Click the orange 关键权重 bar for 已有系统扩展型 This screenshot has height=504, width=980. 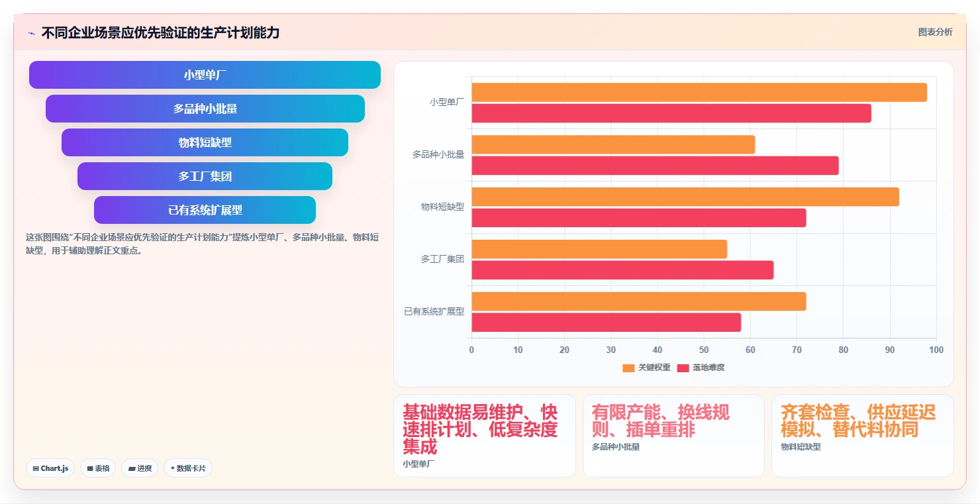pyautogui.click(x=639, y=301)
